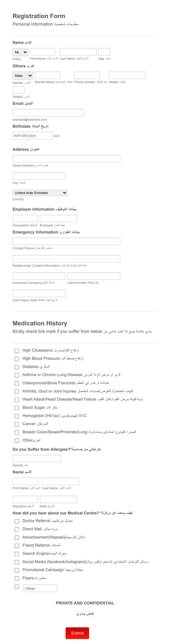Open the calendar picker next to Birthdate

point(56,136)
